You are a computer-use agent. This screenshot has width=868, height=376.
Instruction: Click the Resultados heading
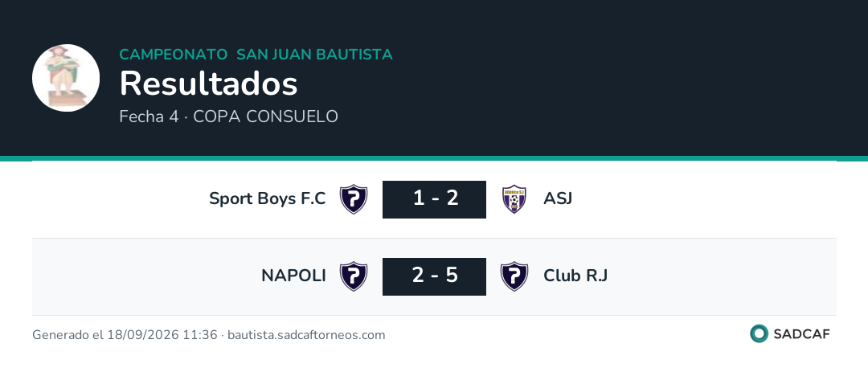209,84
